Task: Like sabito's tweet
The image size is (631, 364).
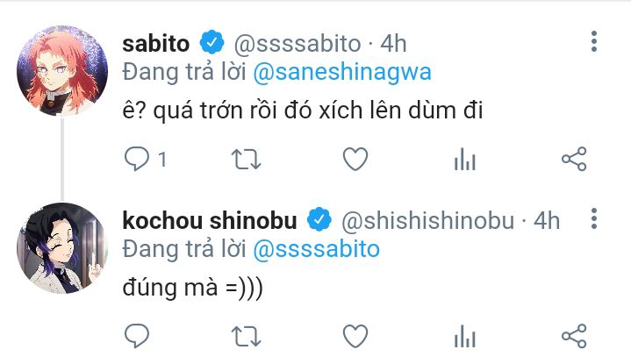Action: [x=354, y=159]
